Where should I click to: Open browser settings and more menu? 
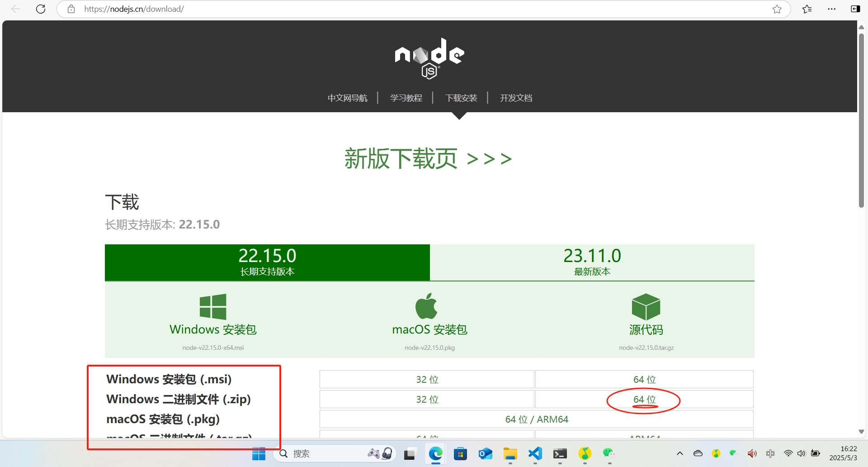coord(831,9)
